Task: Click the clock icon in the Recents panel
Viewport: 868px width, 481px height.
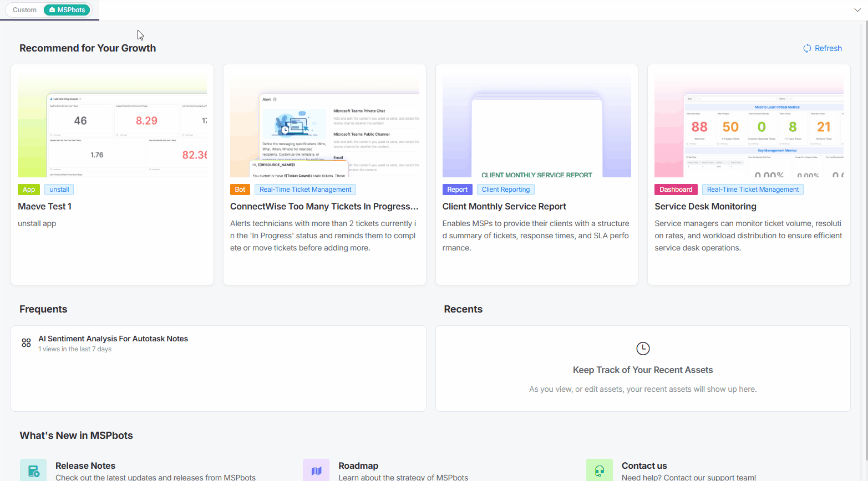Action: coord(643,348)
